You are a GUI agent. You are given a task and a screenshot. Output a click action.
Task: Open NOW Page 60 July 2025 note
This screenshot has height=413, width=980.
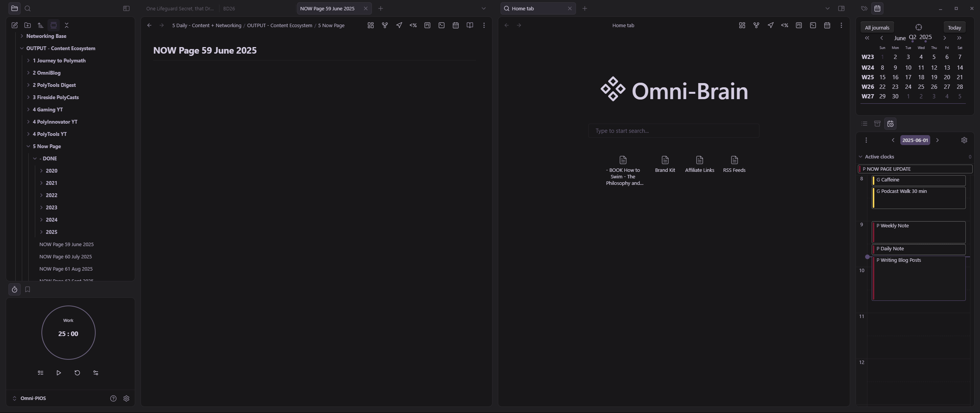pyautogui.click(x=65, y=256)
